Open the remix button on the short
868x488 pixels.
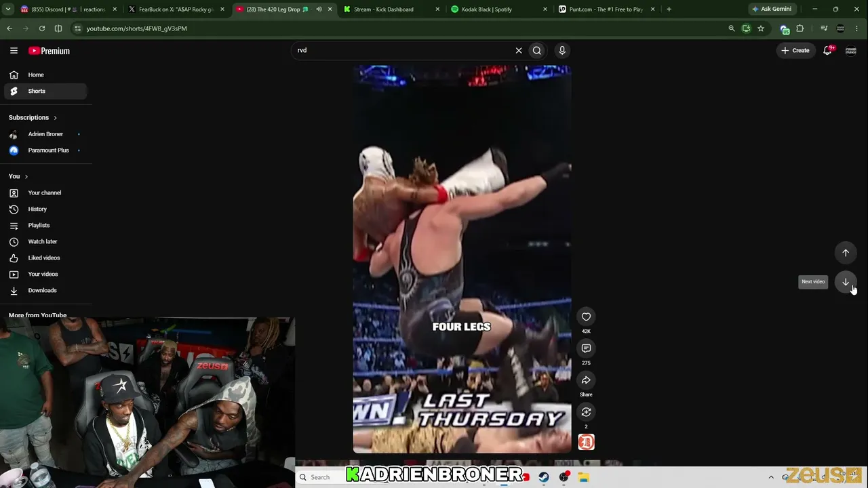pyautogui.click(x=586, y=412)
